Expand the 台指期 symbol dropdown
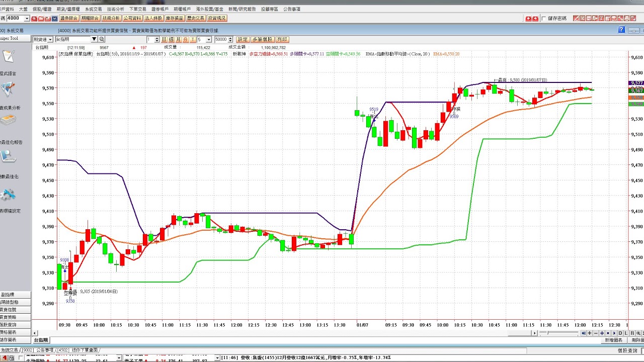 (x=94, y=39)
